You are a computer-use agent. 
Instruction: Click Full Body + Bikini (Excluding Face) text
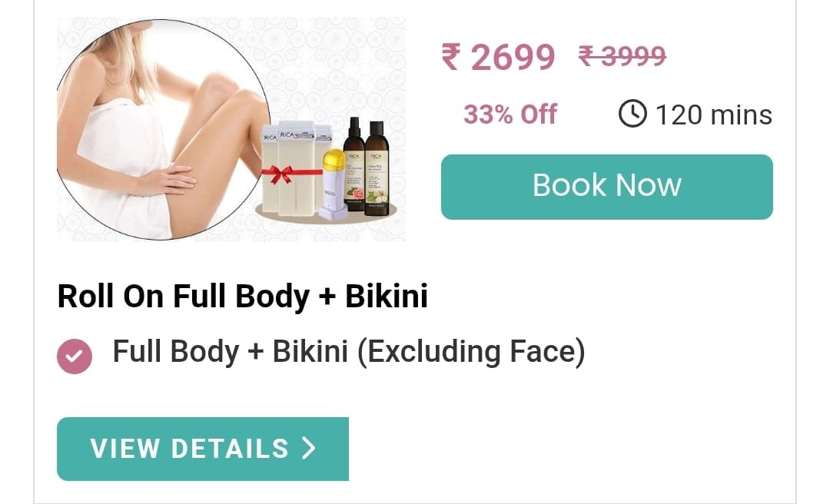[349, 352]
